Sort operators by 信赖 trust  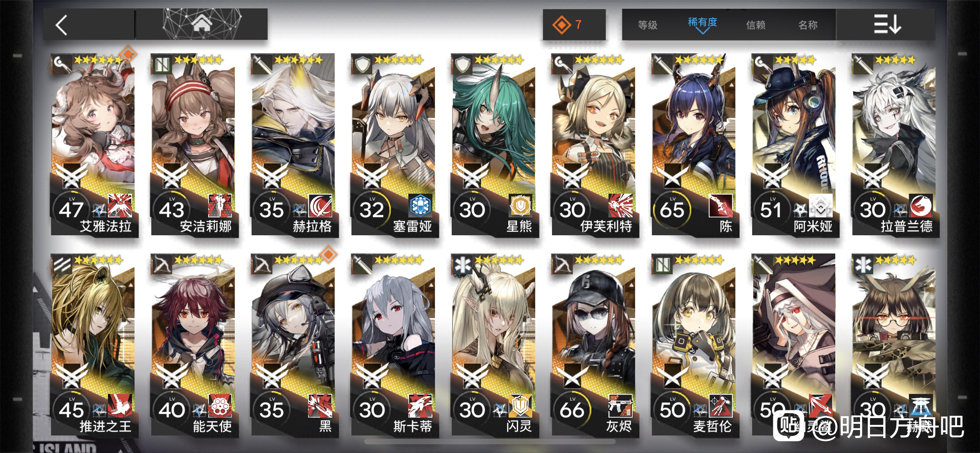755,25
